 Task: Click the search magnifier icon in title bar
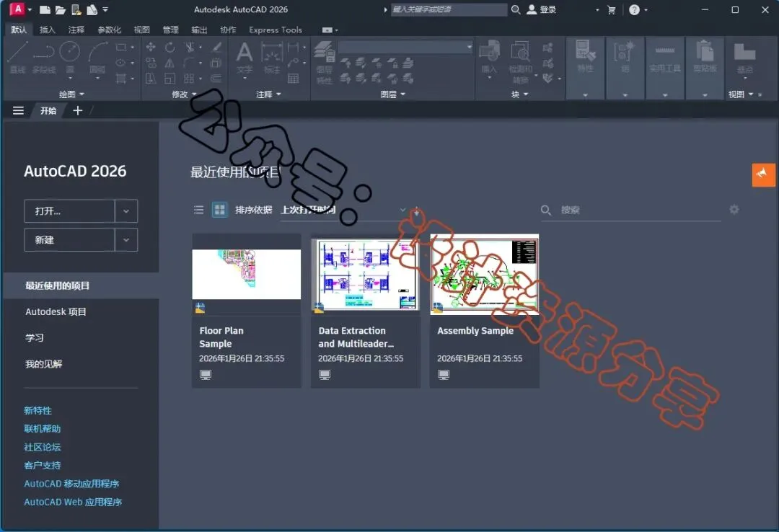(x=516, y=9)
